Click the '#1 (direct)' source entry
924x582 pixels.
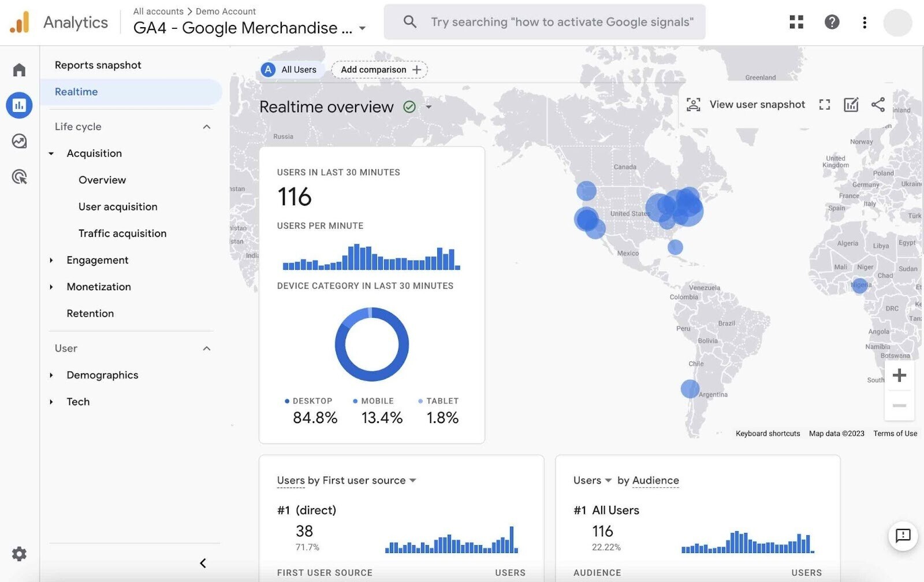(x=307, y=510)
